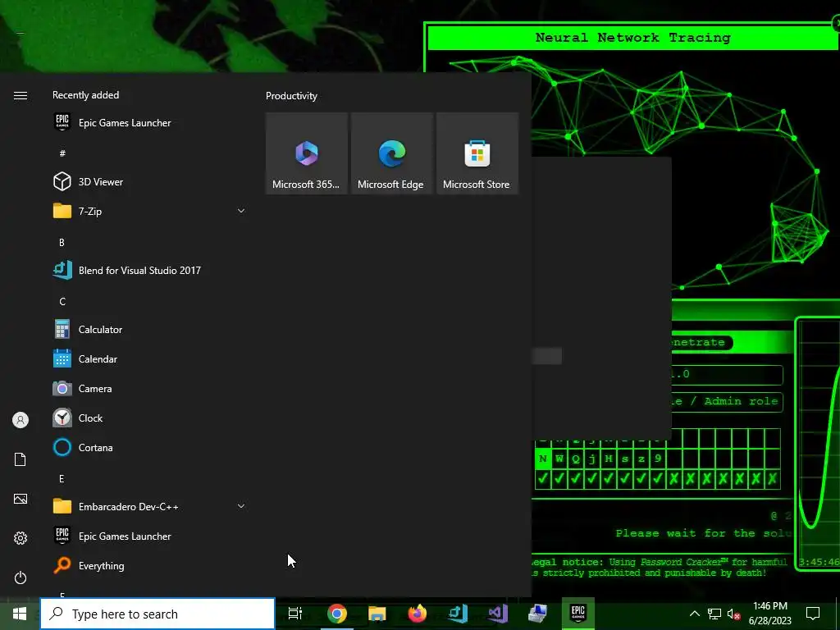Open the Documents icon in Start sidebar
Screen dimensions: 840x630
21,459
